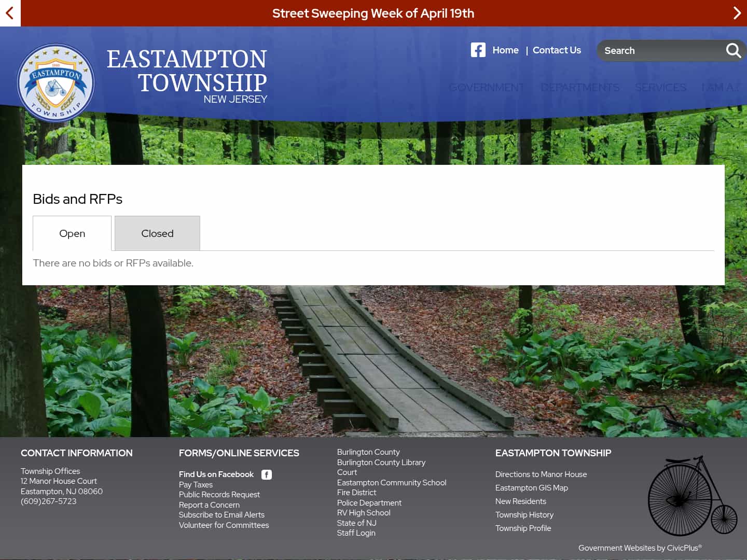This screenshot has width=747, height=560.
Task: Go back a banner message with the left arrow
Action: 10,13
